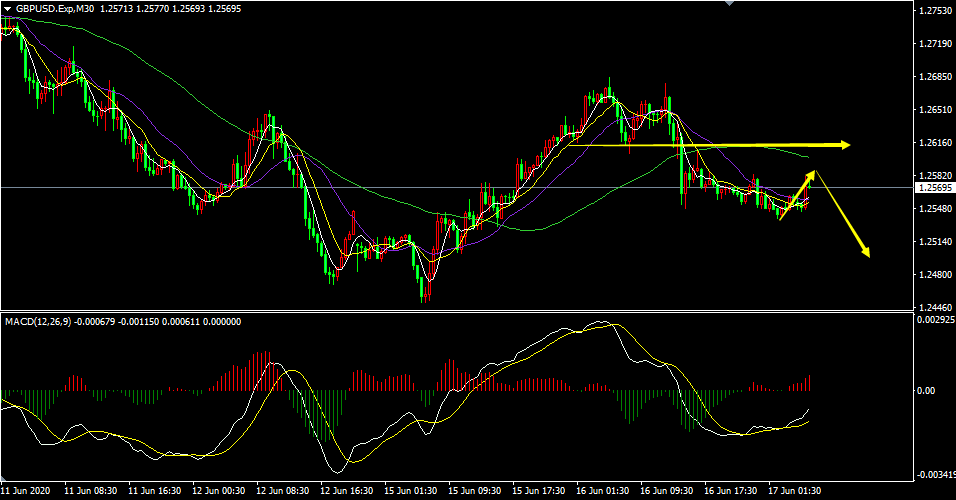
Task: Click the 1.26160 price axis label
Action: (933, 143)
